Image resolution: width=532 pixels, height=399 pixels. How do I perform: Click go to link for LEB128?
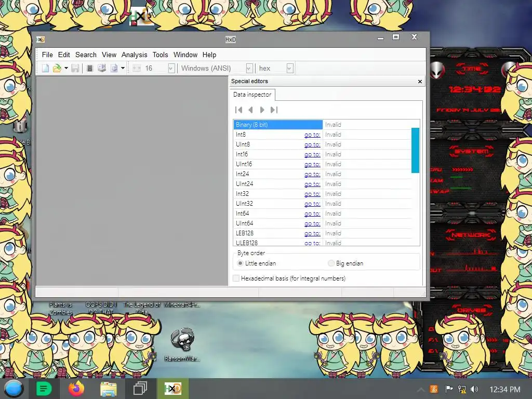312,233
